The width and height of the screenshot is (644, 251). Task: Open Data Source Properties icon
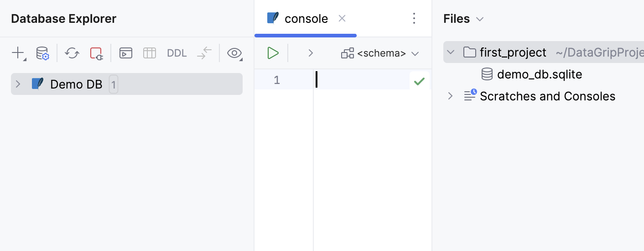(42, 53)
